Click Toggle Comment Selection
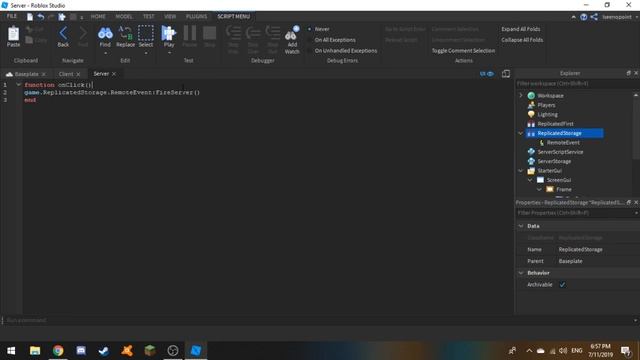The width and height of the screenshot is (640, 360). (x=463, y=51)
